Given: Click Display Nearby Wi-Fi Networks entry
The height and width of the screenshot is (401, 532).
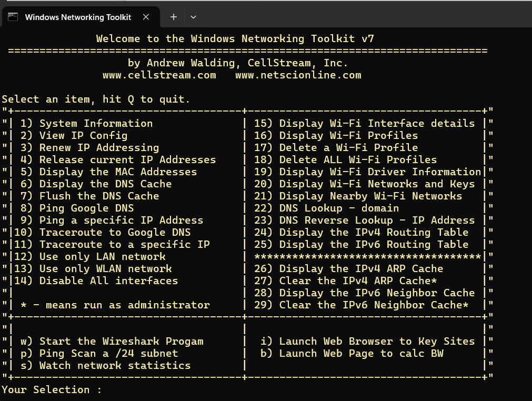Looking at the screenshot, I should click(358, 196).
